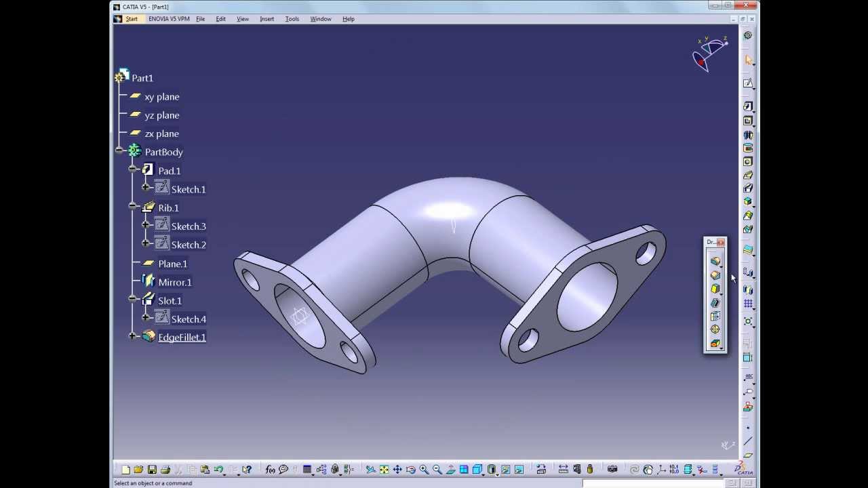The width and height of the screenshot is (868, 488).
Task: Collapse the PartBody tree node
Action: (119, 150)
